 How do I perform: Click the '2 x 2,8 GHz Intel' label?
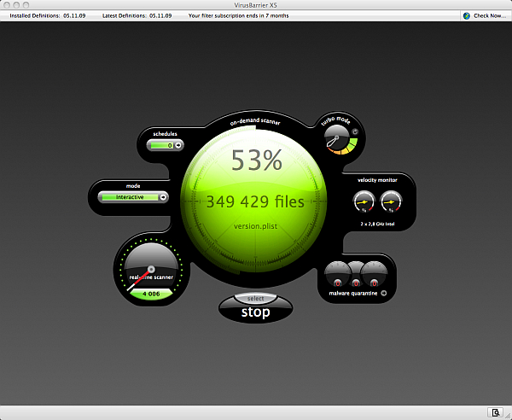coord(377,224)
